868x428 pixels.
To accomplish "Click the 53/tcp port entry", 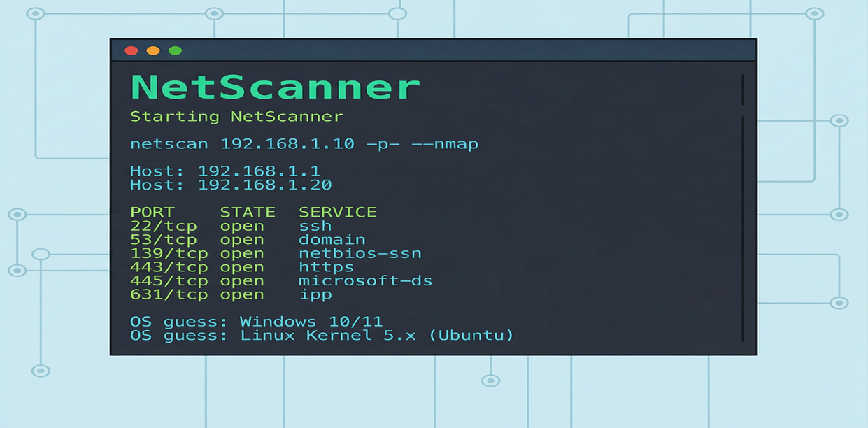I will point(164,240).
